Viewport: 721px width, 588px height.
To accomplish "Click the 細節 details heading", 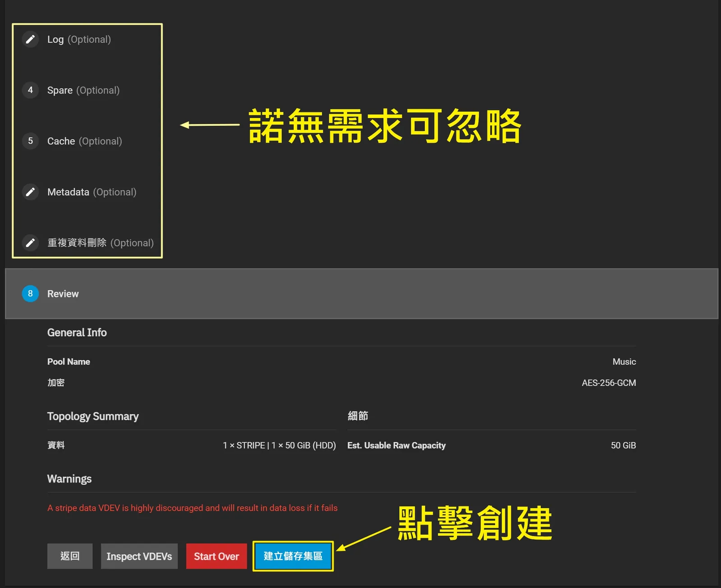I will 358,416.
